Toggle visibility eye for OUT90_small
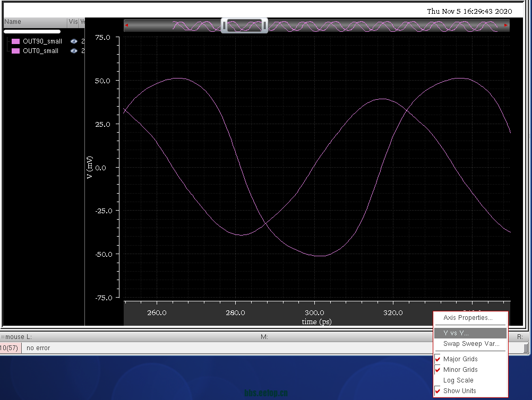The width and height of the screenshot is (532, 400). 74,41
